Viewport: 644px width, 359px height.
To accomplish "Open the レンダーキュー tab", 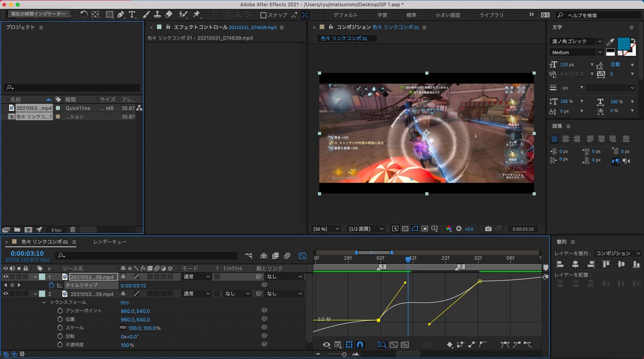I will [x=110, y=242].
